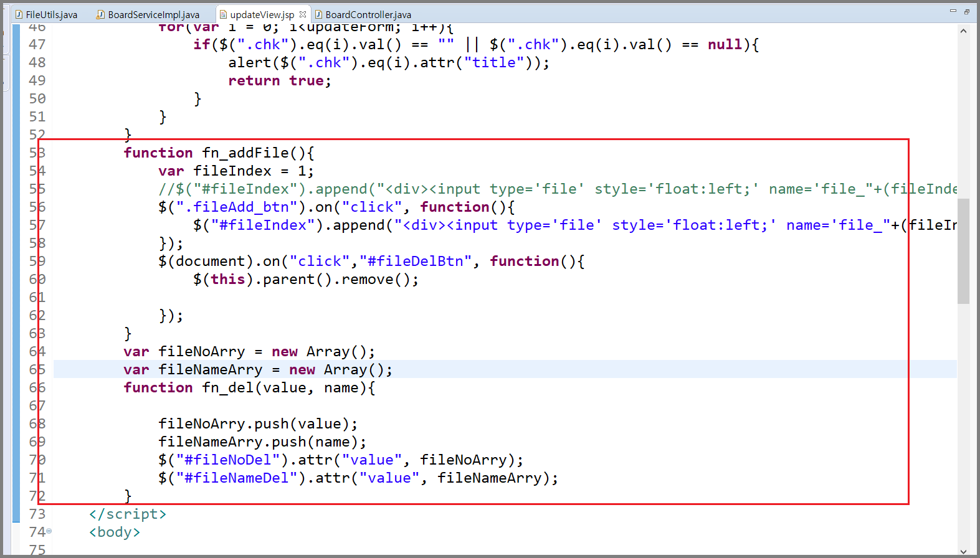Click '$(this).parent().remove();' on line 60
The width and height of the screenshot is (980, 558).
click(x=306, y=279)
